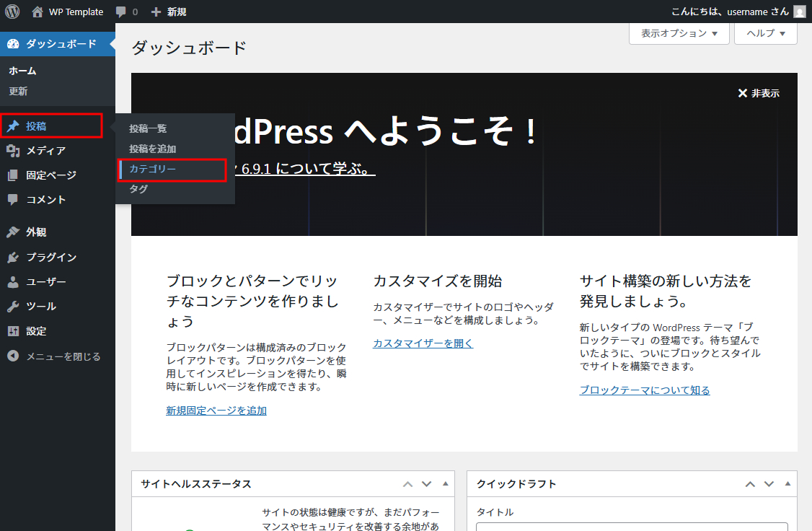
Task: Open the メディア menu label
Action: (x=46, y=151)
